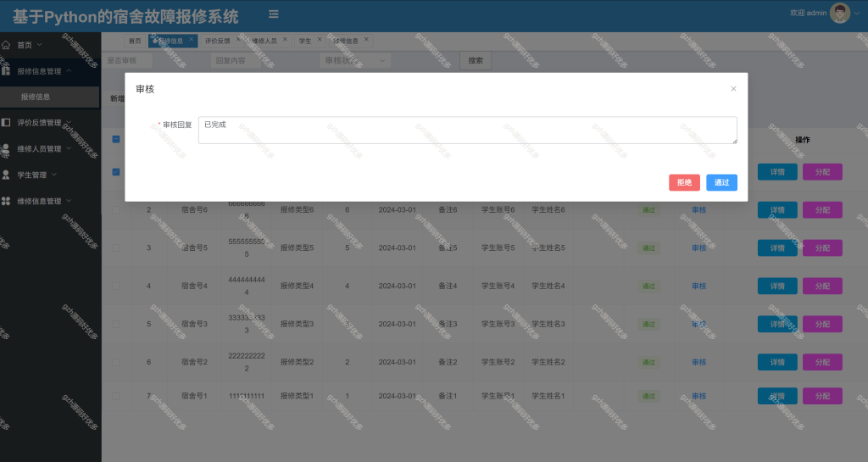Open 审核 link for the 宿舍号6 row
The image size is (868, 462).
click(699, 209)
